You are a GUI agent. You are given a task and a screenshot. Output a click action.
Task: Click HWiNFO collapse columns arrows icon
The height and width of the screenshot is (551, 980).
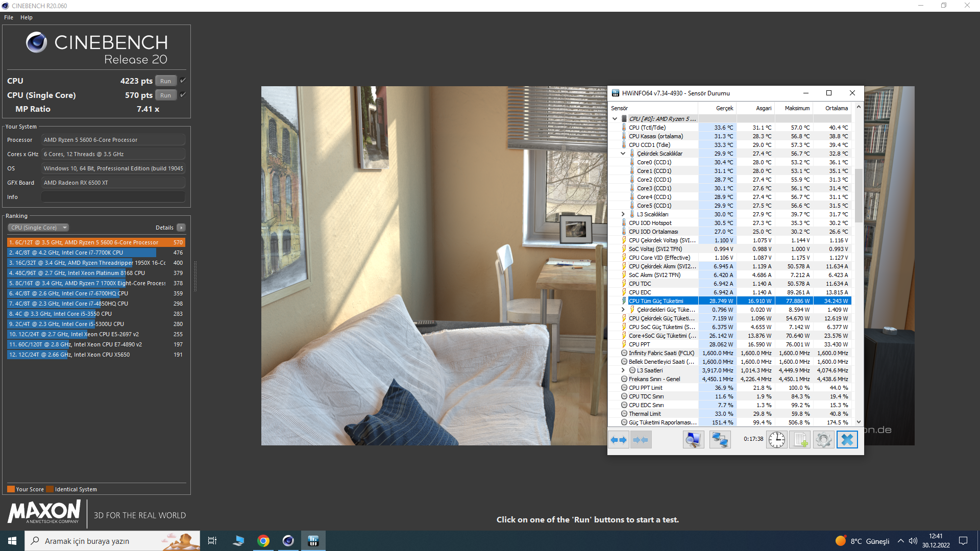641,440
